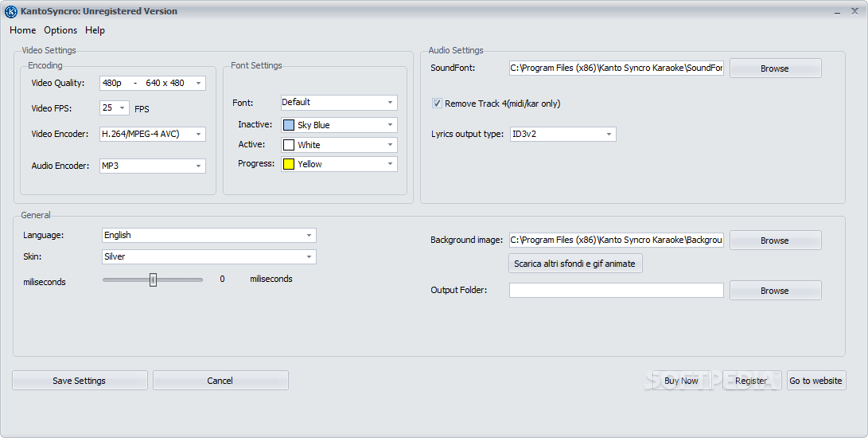Click Save Settings button
The height and width of the screenshot is (438, 868).
(80, 381)
